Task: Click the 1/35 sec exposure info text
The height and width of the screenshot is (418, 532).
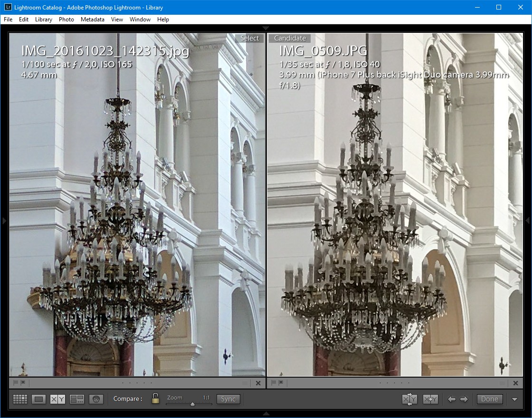Action: [x=330, y=64]
